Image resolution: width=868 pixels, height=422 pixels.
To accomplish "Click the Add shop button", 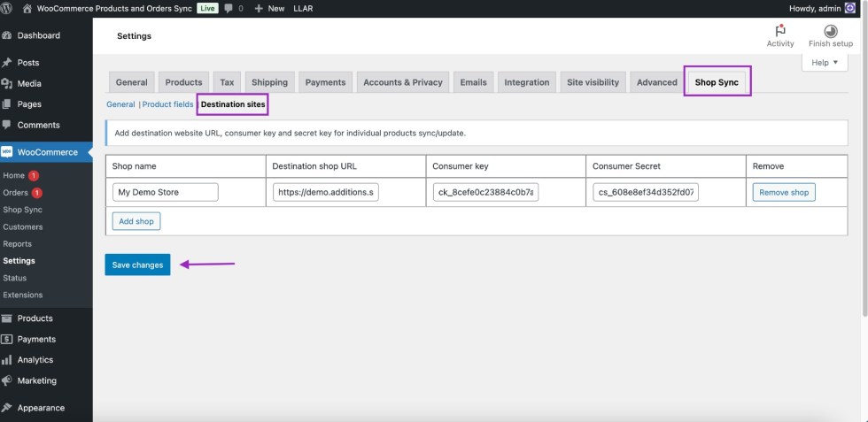I will [136, 220].
